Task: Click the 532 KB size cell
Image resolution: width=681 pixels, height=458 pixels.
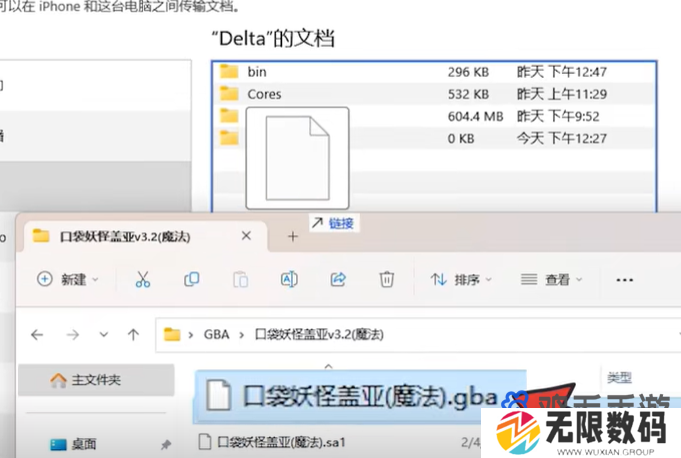Action: point(468,94)
